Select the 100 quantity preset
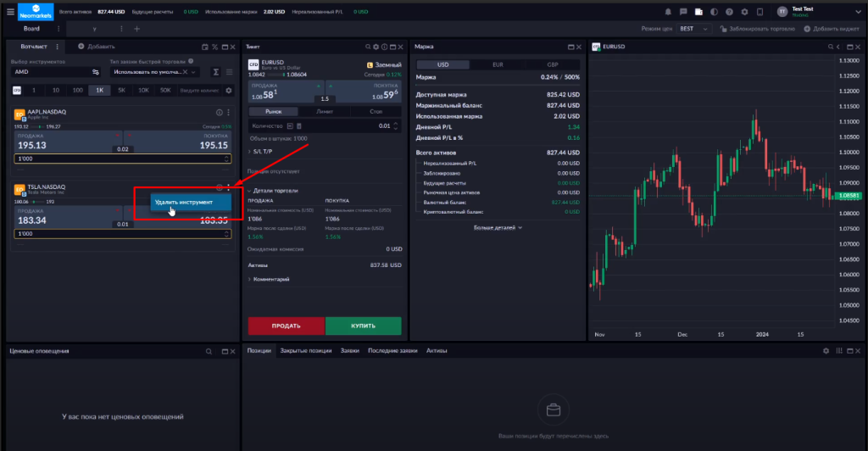868x451 pixels. coord(77,90)
